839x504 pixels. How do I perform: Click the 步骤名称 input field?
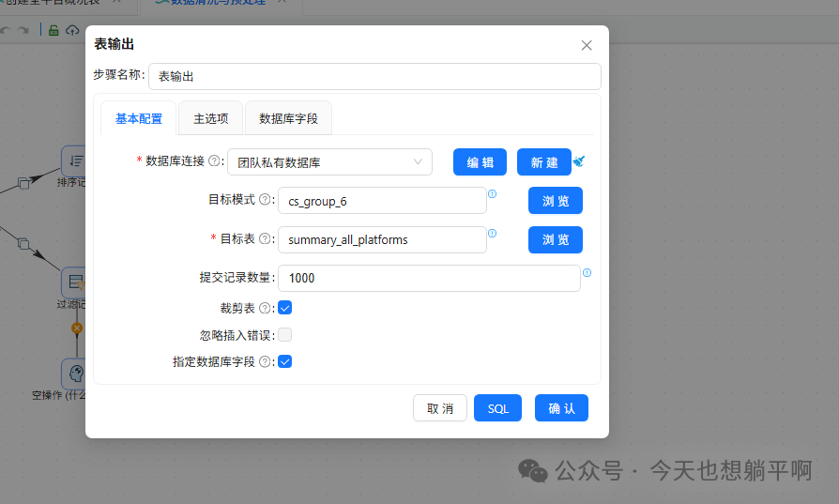374,77
